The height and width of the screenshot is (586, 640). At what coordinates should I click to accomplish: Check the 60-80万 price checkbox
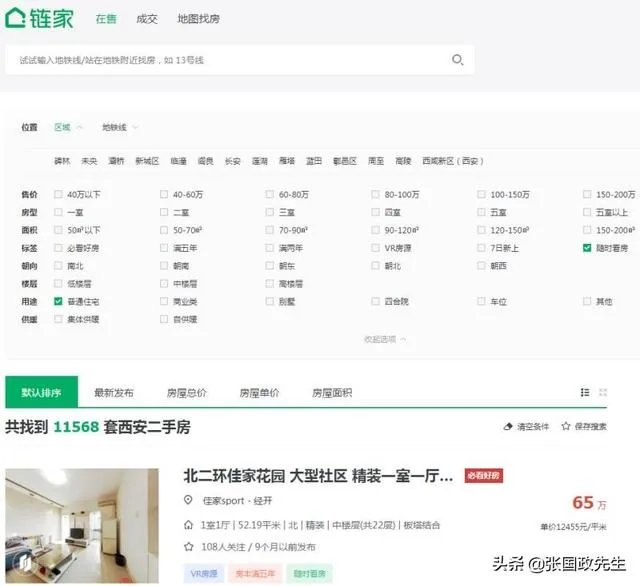pos(269,194)
